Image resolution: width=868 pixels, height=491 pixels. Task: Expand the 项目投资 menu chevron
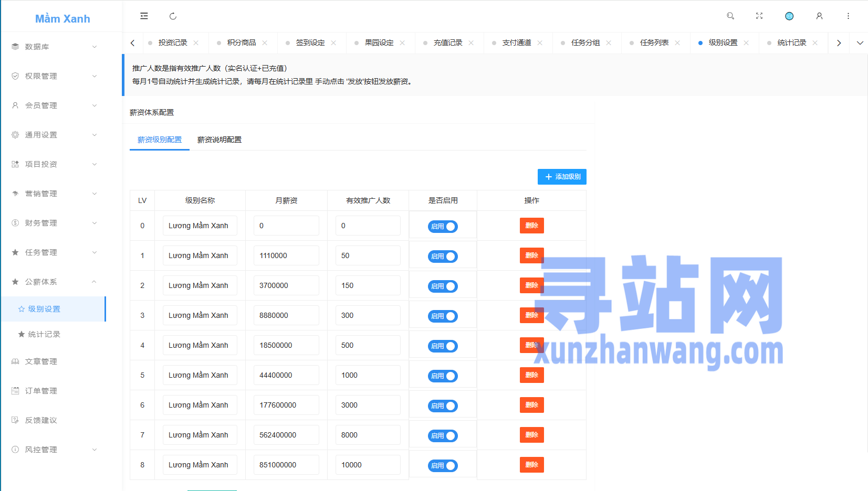pyautogui.click(x=95, y=164)
